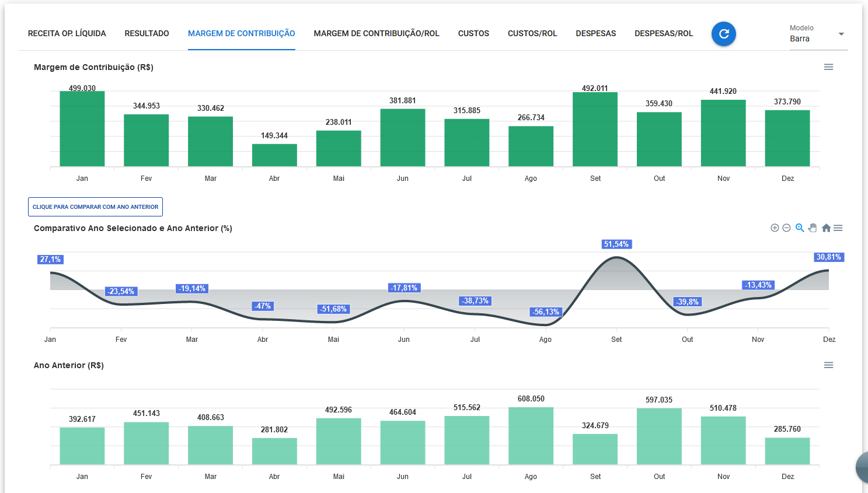
Task: Open the comparison chart hamburger menu
Action: [838, 228]
